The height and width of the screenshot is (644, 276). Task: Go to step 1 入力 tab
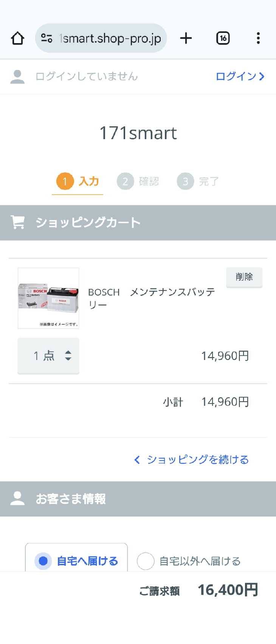pyautogui.click(x=78, y=182)
